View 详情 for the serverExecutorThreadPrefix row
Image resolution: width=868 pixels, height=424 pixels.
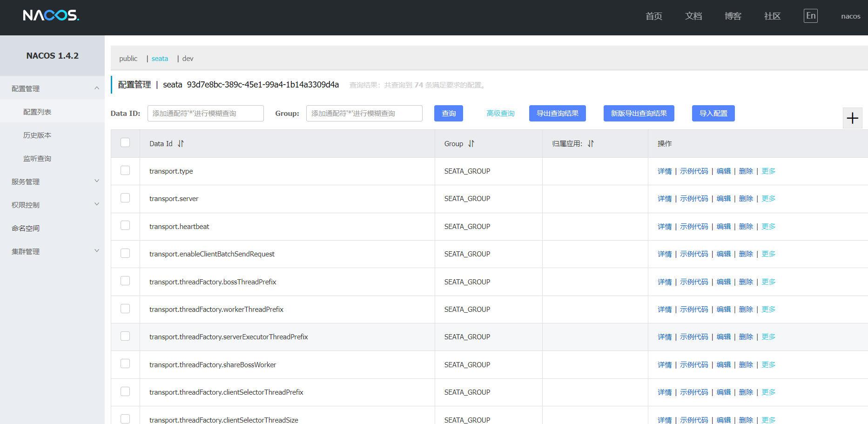pyautogui.click(x=665, y=337)
